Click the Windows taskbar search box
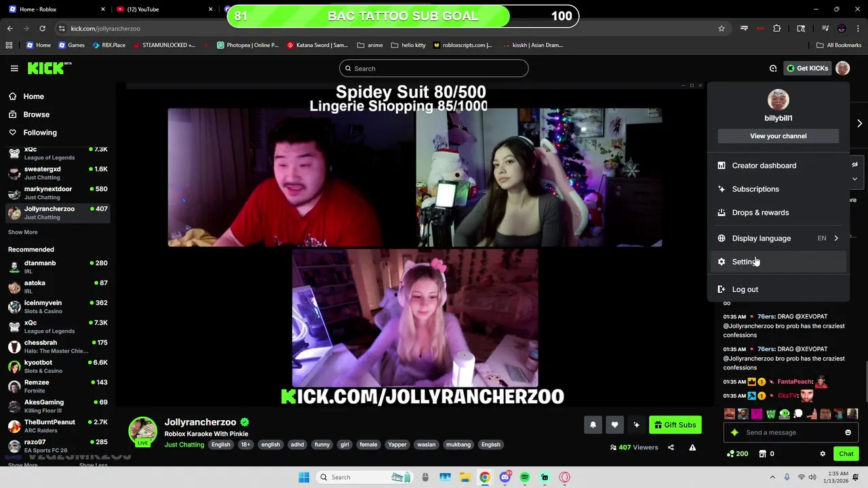868x488 pixels. (363, 477)
